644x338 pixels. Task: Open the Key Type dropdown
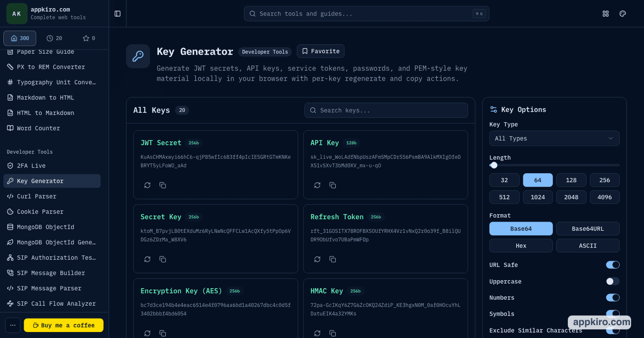(x=554, y=138)
